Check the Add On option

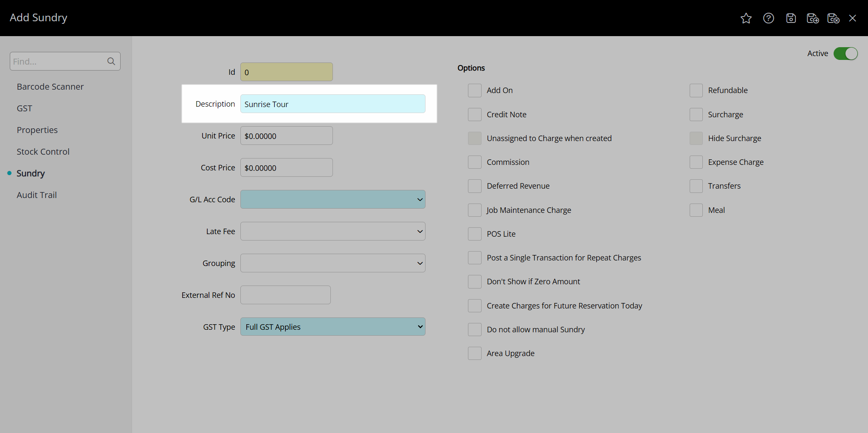tap(475, 91)
